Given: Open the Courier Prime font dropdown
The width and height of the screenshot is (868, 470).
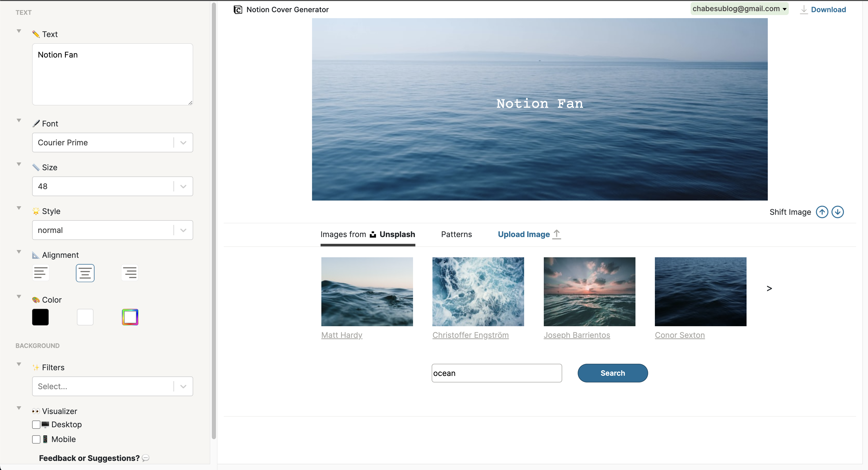Looking at the screenshot, I should [113, 142].
